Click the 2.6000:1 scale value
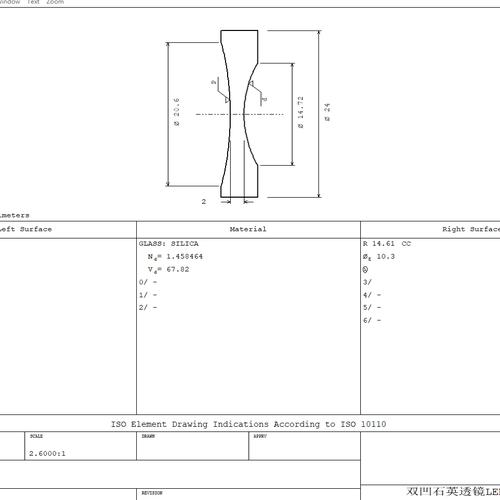This screenshot has width=500, height=500. click(47, 453)
